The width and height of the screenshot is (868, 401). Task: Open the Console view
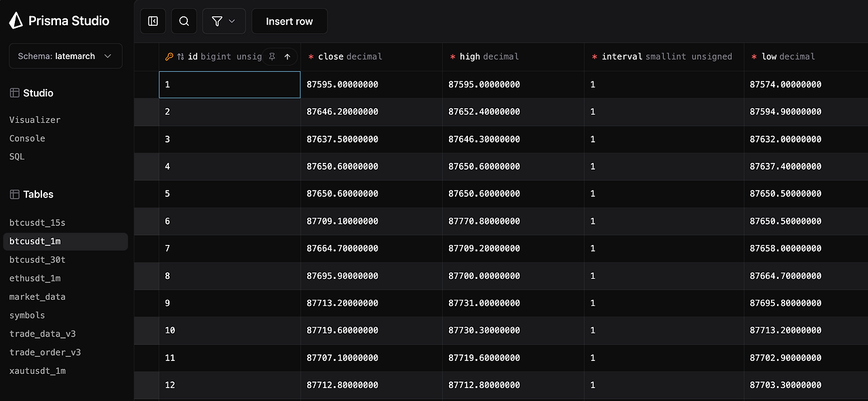pos(27,138)
